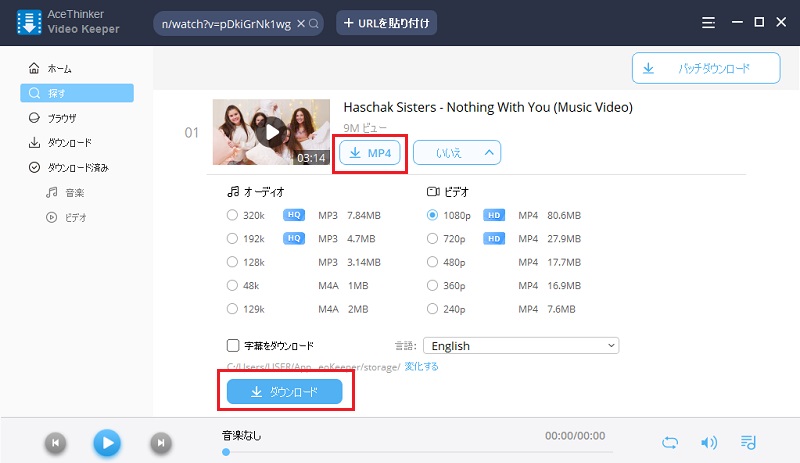Viewport: 800px width, 463px height.
Task: Click the 03:14 duration label
Action: tap(311, 158)
